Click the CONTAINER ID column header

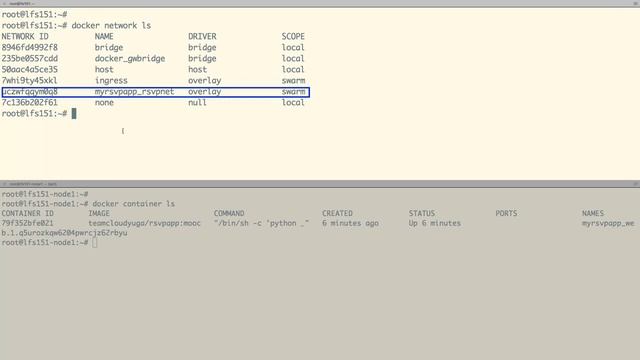click(x=27, y=213)
